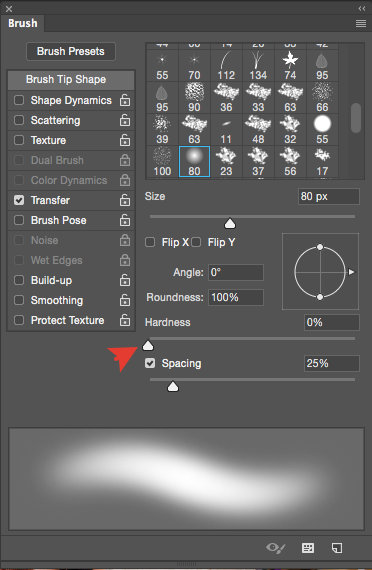Collapse the panel with the double-arrow icon
This screenshot has width=372, height=570.
[361, 8]
